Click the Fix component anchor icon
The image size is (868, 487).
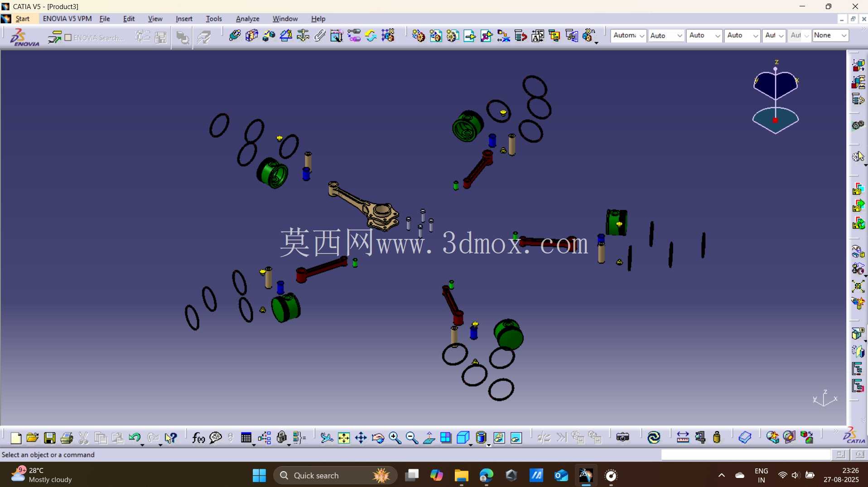pos(303,36)
